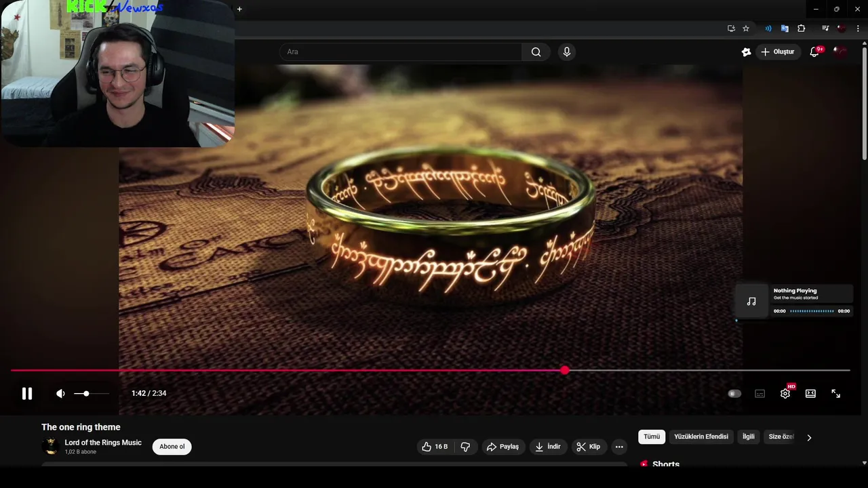Open a new browser tab with plus
The width and height of the screenshot is (868, 488).
point(239,9)
